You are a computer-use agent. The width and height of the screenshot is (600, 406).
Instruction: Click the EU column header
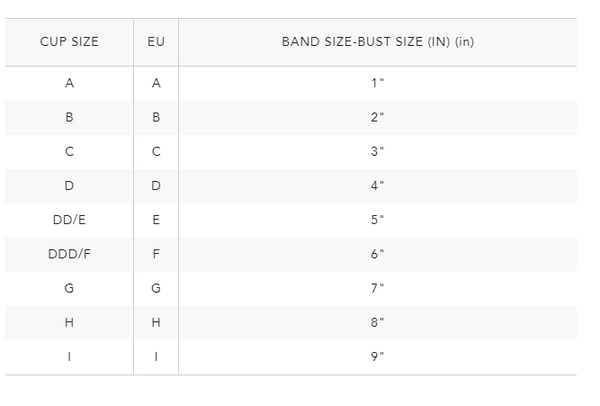(x=156, y=42)
